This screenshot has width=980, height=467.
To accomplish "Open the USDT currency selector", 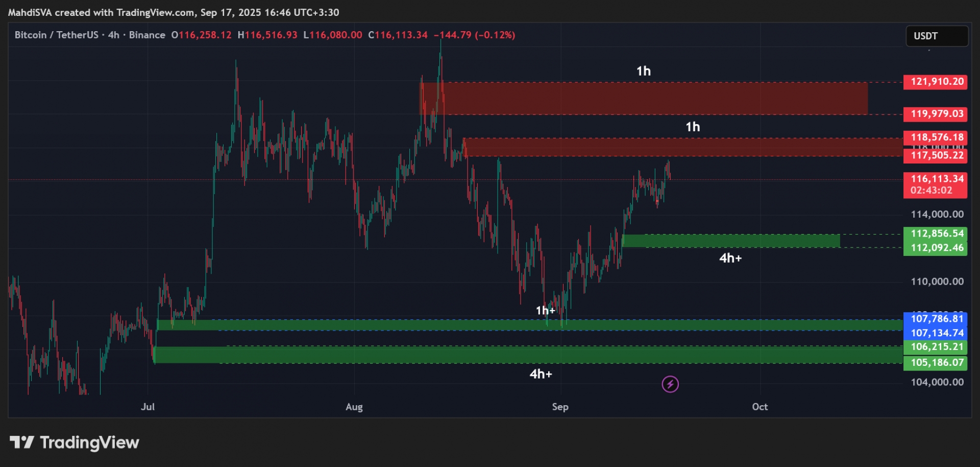I will pyautogui.click(x=936, y=36).
